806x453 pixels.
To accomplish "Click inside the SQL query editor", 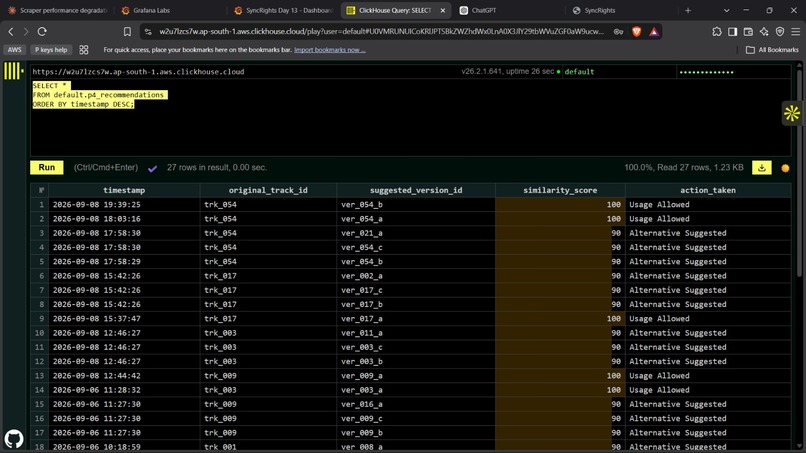I will click(410, 117).
